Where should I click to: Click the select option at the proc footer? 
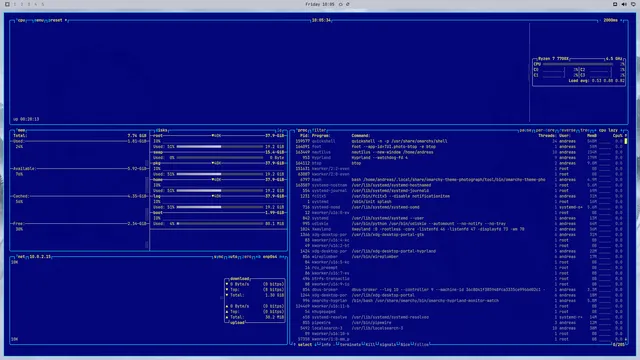point(304,344)
